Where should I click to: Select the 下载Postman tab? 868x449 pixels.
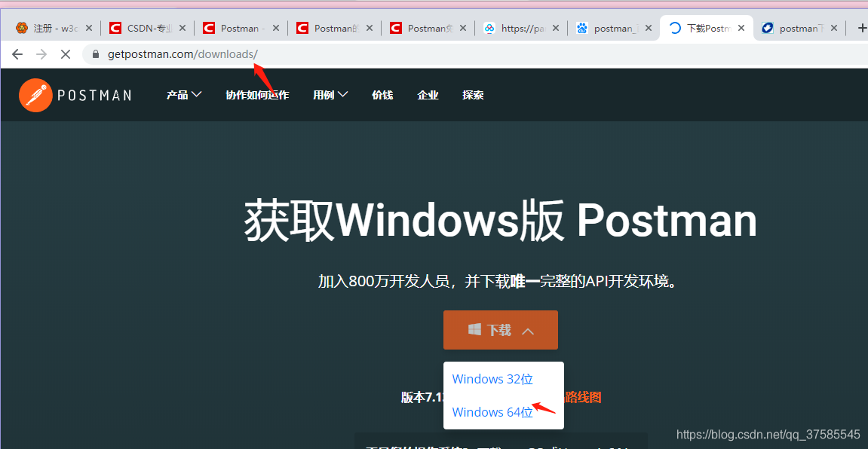click(x=707, y=28)
